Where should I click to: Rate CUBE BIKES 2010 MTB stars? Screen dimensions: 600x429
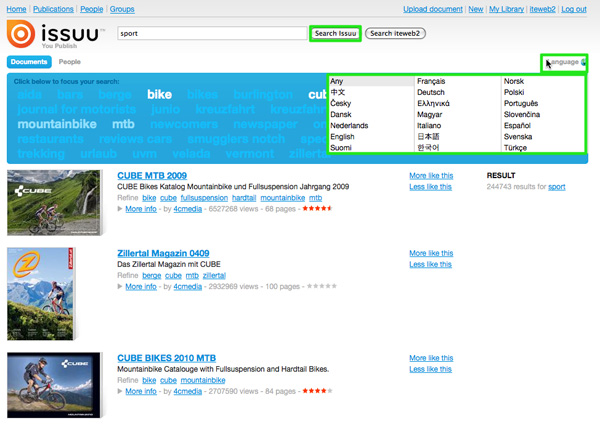tap(317, 391)
